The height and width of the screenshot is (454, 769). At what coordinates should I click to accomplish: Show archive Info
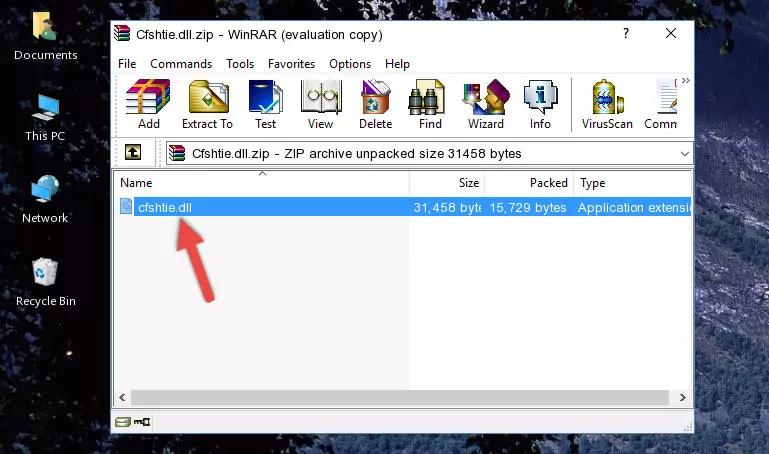coord(540,104)
